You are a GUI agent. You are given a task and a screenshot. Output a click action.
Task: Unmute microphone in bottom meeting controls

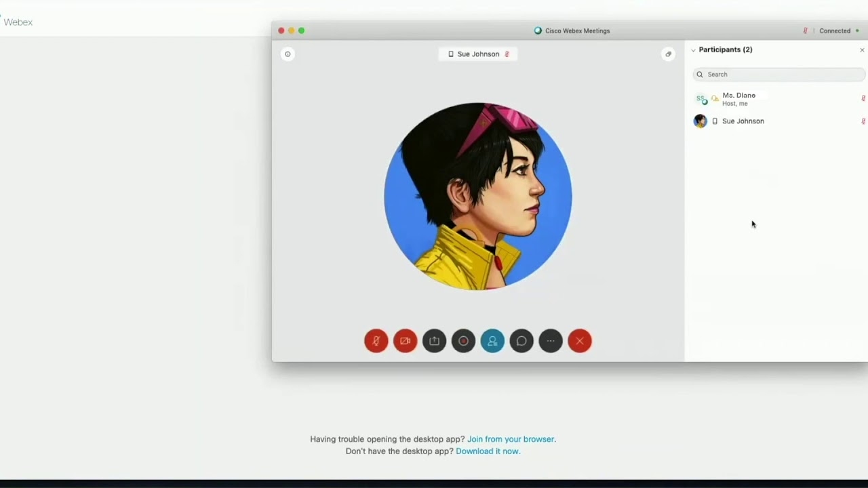pos(376,341)
